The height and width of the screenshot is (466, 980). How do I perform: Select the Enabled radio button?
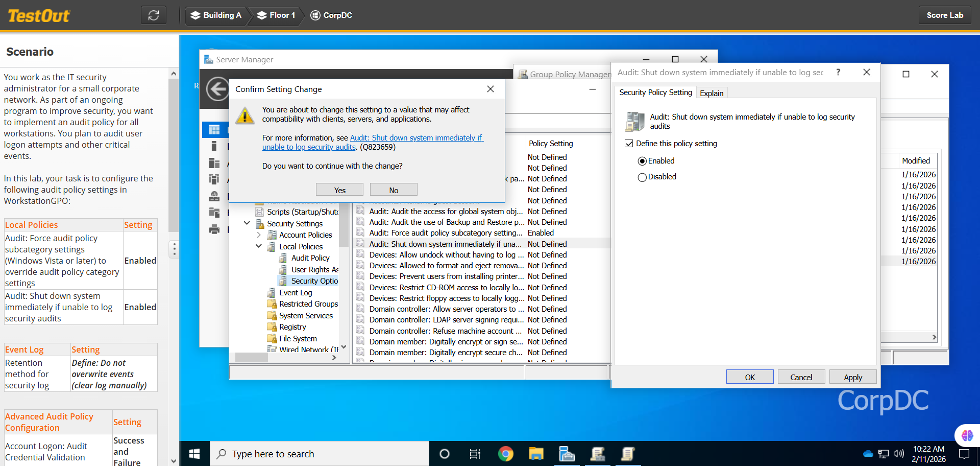(x=642, y=161)
